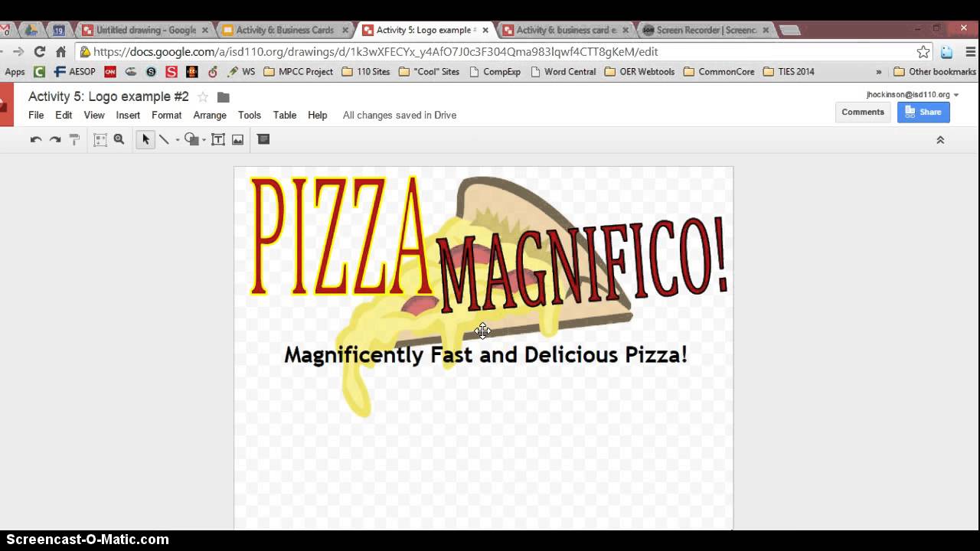Image resolution: width=980 pixels, height=551 pixels.
Task: Click the Zoom to fit icon
Action: coord(100,139)
